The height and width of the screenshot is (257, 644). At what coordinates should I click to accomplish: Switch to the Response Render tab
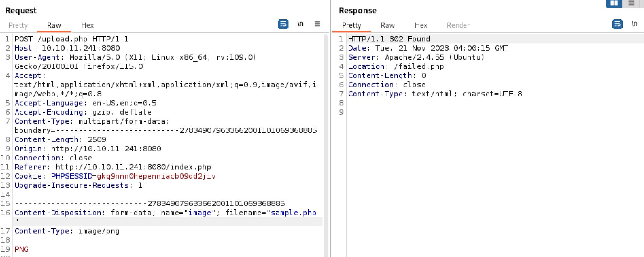click(458, 25)
